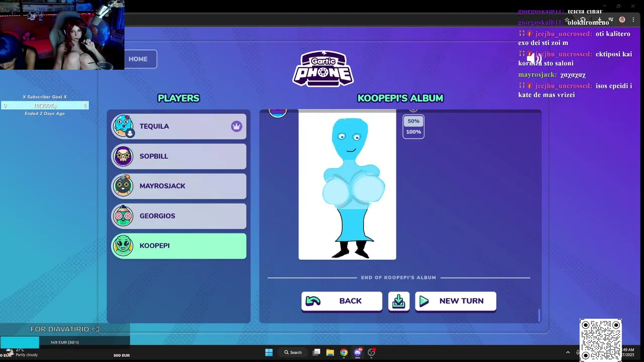
Task: Open OBS Studio from taskbar
Action: pos(371,352)
